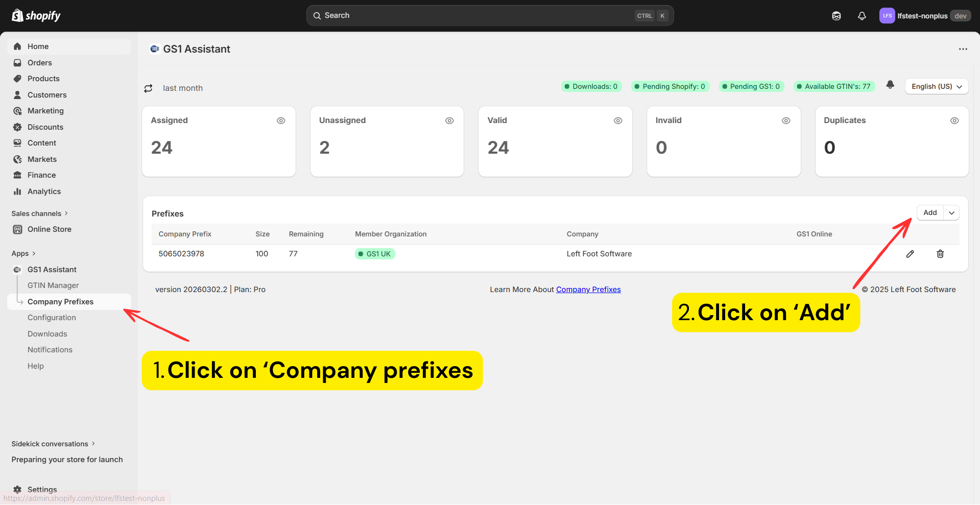Open the Add button dropdown arrow
Image resolution: width=980 pixels, height=505 pixels.
pyautogui.click(x=952, y=212)
